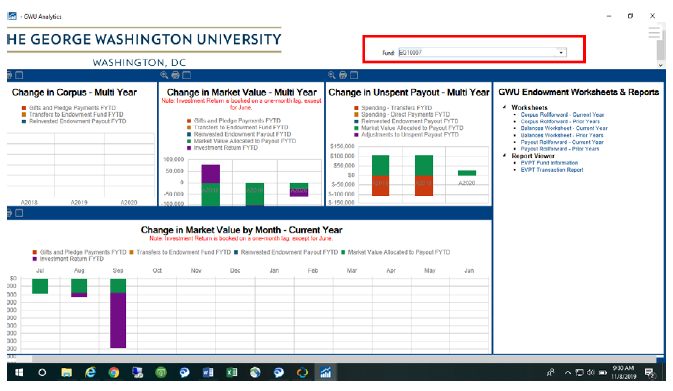Image resolution: width=673 pixels, height=391 pixels.
Task: Open the Windows Start menu
Action: 19,372
